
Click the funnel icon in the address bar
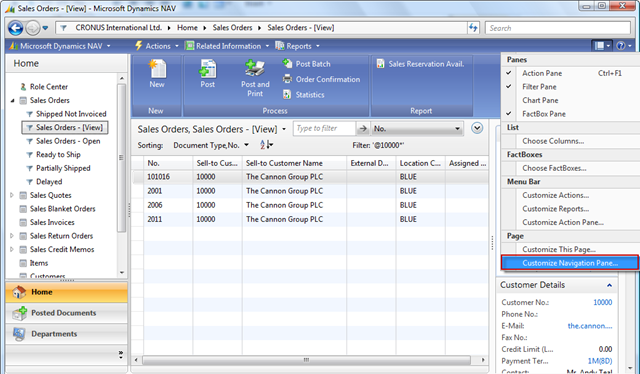63,28
